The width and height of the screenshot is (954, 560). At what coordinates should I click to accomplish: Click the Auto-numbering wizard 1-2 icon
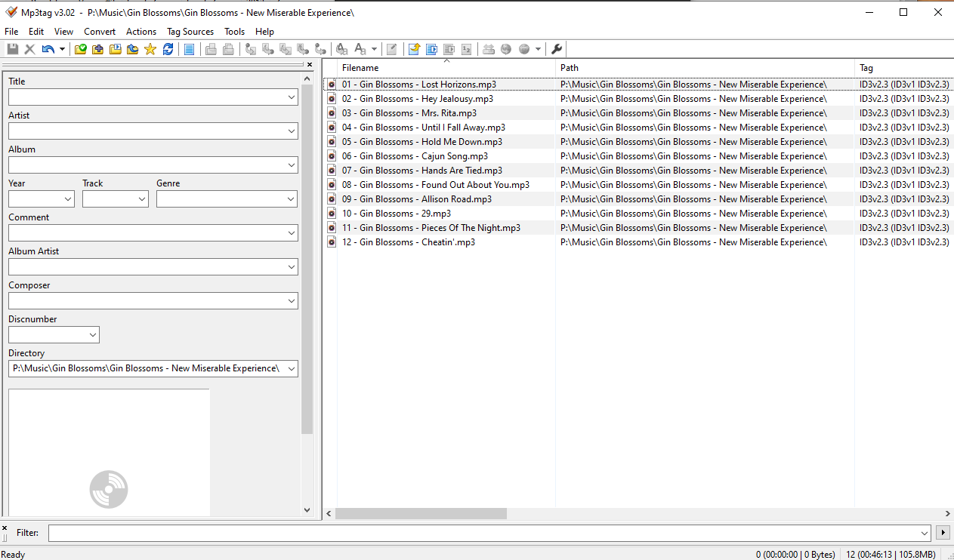pyautogui.click(x=467, y=49)
